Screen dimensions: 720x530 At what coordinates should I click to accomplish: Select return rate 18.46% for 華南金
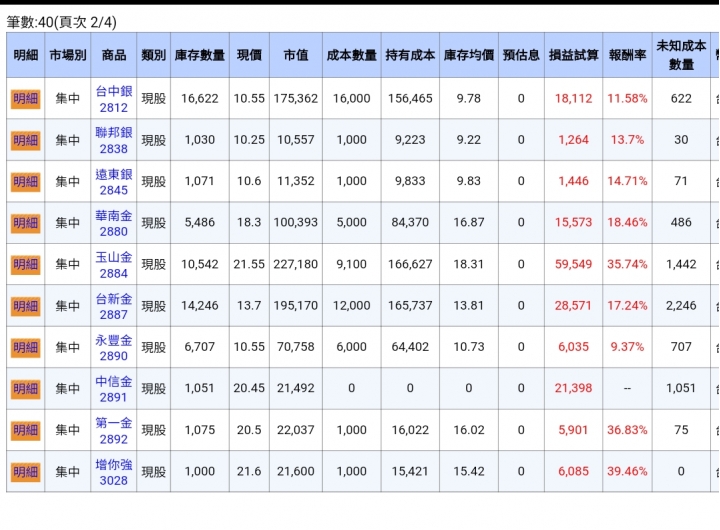[627, 223]
